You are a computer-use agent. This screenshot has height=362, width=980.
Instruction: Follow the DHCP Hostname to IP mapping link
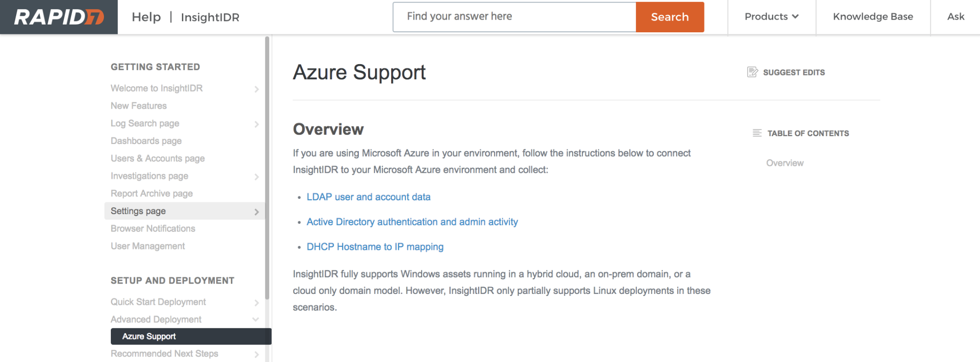tap(375, 247)
